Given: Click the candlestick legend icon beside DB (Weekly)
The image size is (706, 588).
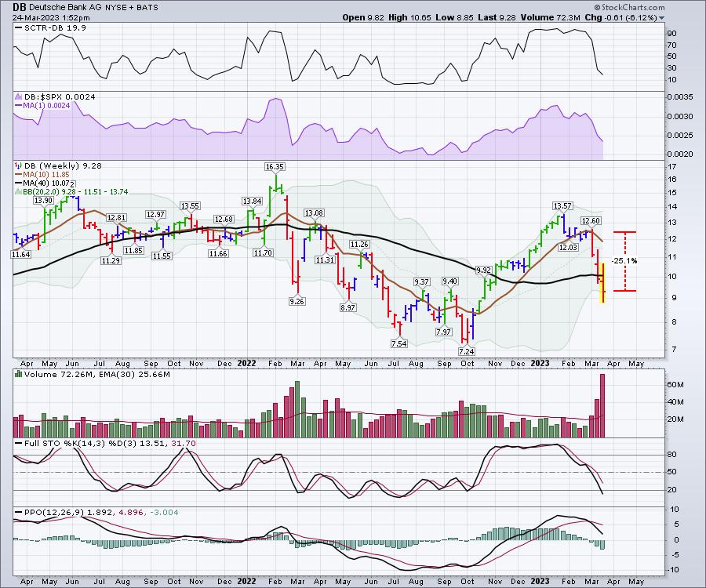Looking at the screenshot, I should (18, 165).
